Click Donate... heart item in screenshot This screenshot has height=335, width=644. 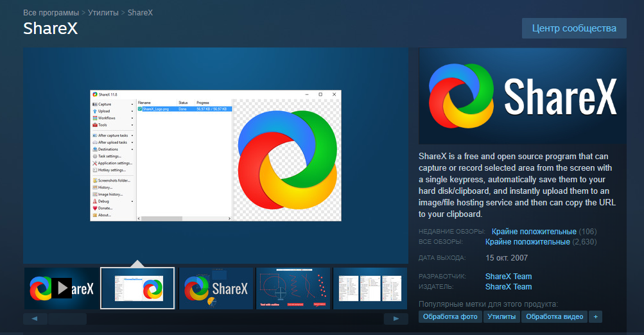click(x=102, y=208)
